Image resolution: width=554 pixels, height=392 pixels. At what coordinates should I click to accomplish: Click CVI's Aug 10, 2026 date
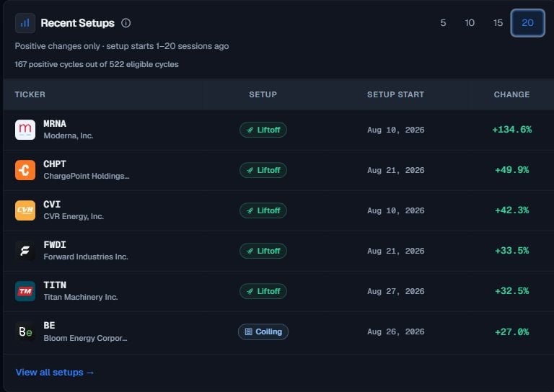396,210
